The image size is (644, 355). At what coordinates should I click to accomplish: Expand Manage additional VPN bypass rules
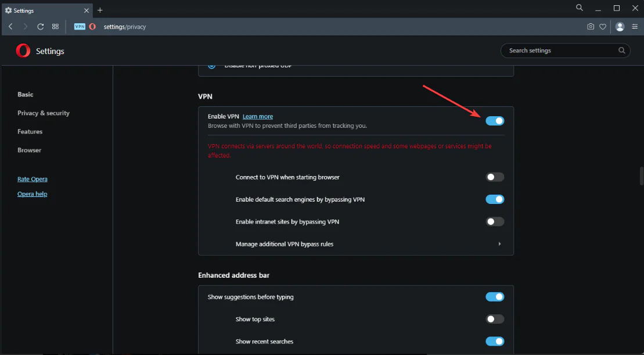[499, 244]
